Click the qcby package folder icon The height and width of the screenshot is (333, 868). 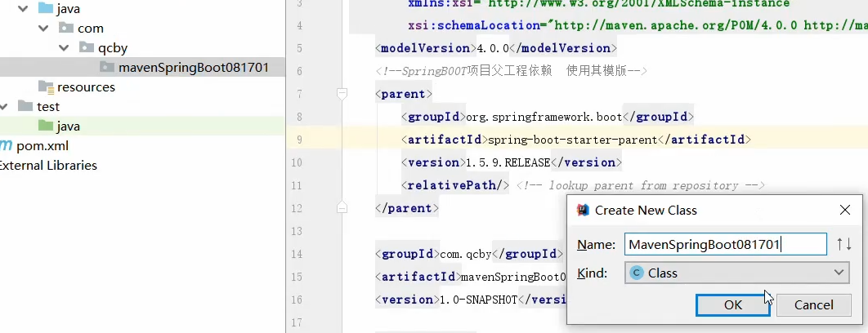point(87,47)
